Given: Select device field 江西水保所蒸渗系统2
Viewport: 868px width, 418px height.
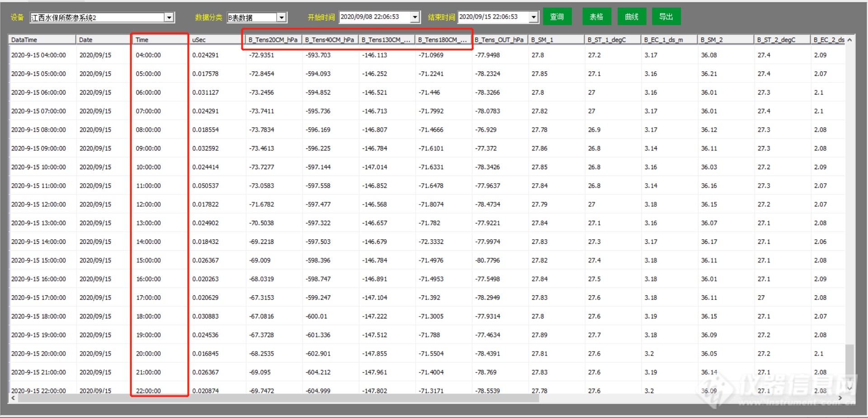Looking at the screenshot, I should tap(97, 18).
